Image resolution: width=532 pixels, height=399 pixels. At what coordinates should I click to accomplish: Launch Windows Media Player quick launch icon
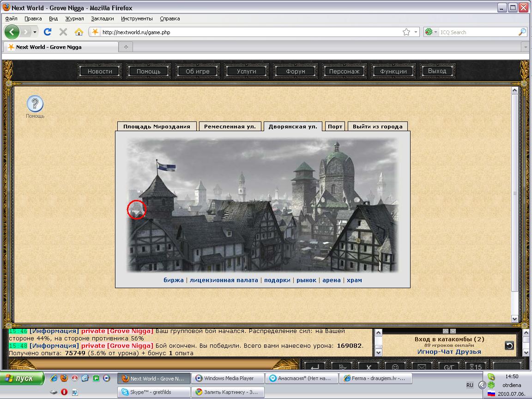(x=107, y=378)
